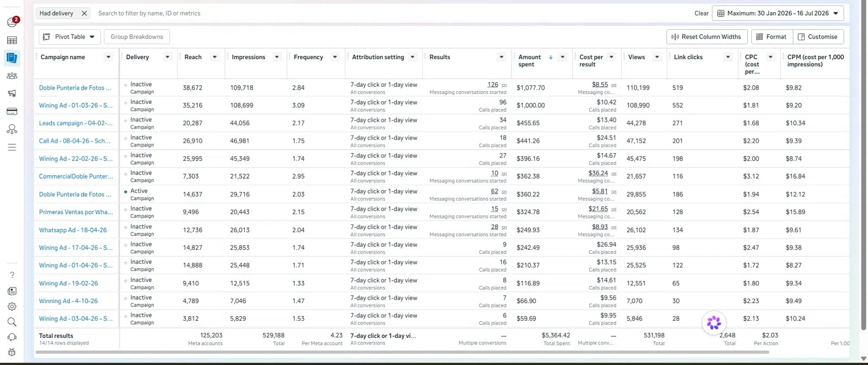Click the magnifying glass search icon in sidebar
Viewport: 868px width, 365px height.
point(12,322)
